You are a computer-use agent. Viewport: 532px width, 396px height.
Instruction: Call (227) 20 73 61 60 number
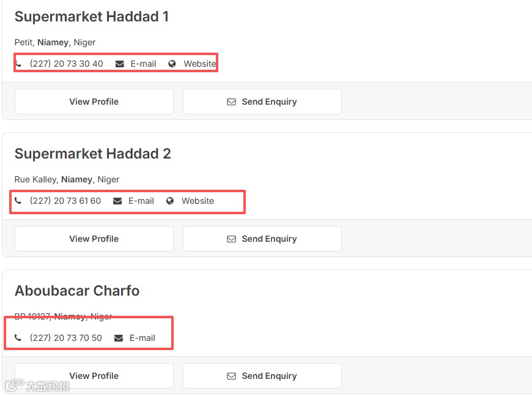(65, 201)
